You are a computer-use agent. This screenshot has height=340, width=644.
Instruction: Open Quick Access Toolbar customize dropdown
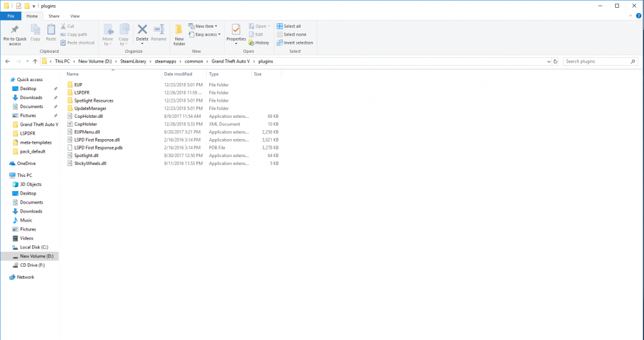33,6
